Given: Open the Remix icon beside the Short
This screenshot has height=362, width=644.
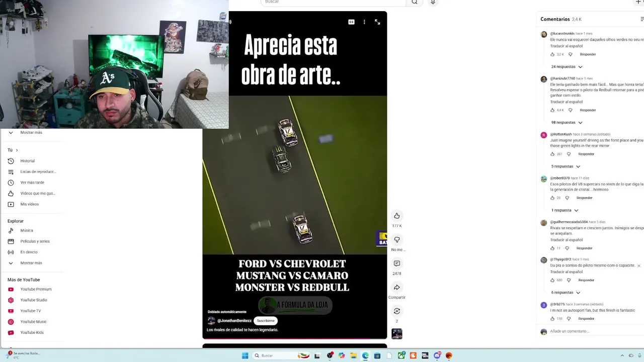Looking at the screenshot, I should click(x=397, y=311).
